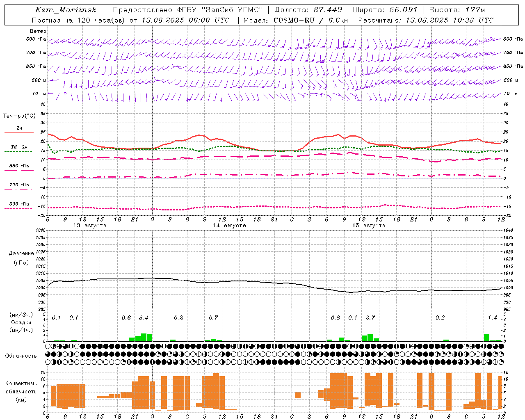This screenshot has width=525, height=420.
Task: Click the Осадки panel label
Action: coord(21,322)
